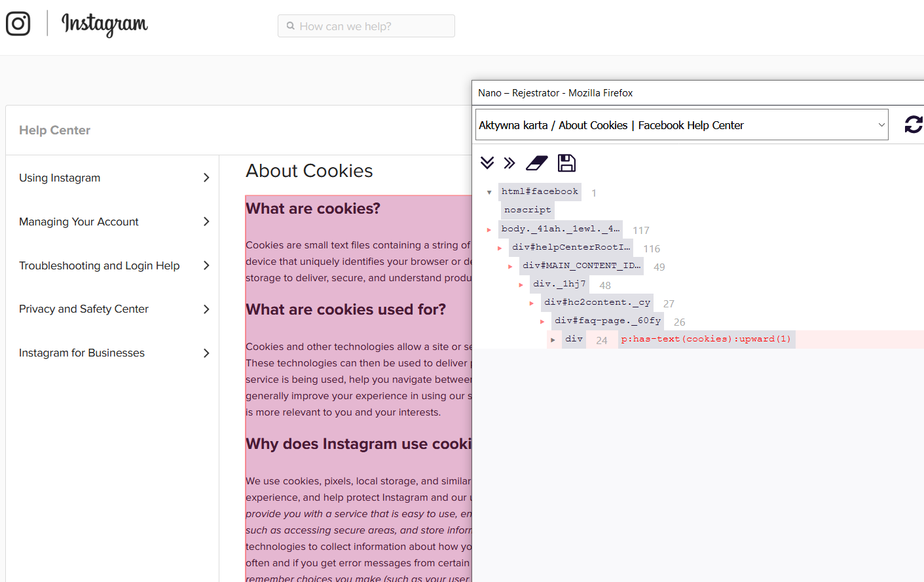
Task: Click the About Cookies page heading
Action: pyautogui.click(x=309, y=171)
